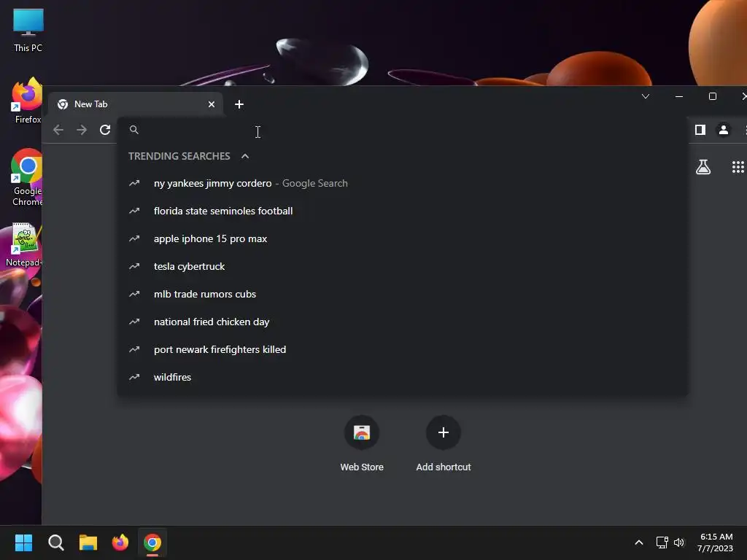Image resolution: width=747 pixels, height=560 pixels.
Task: Open the volume tray icon
Action: point(679,542)
